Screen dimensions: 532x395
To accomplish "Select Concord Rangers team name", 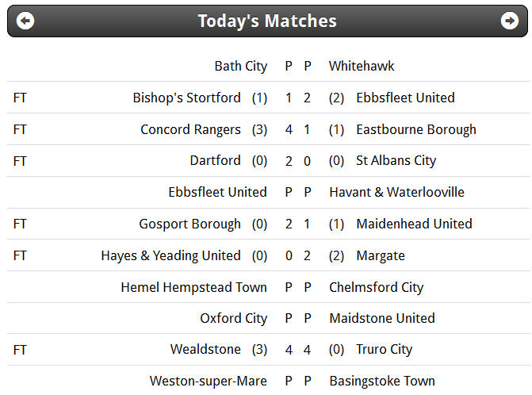I will 190,129.
